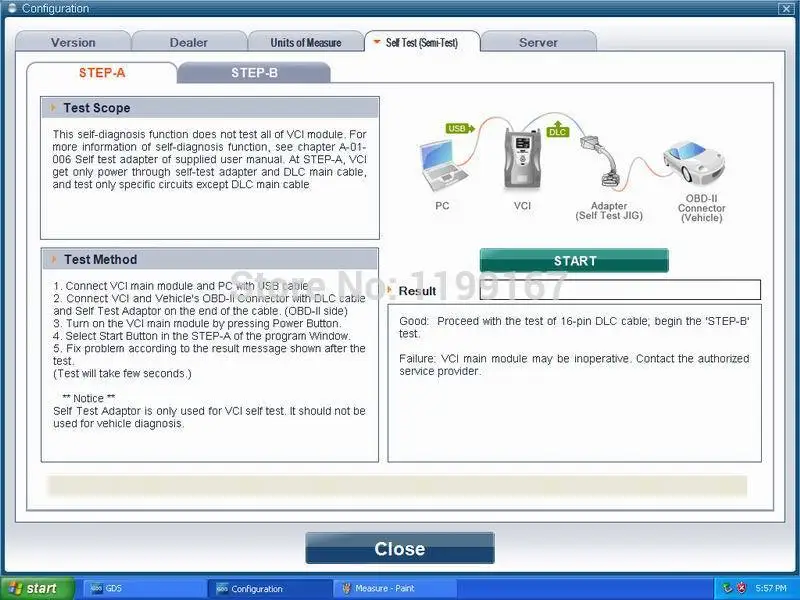Close the Configuration window with X

(786, 8)
